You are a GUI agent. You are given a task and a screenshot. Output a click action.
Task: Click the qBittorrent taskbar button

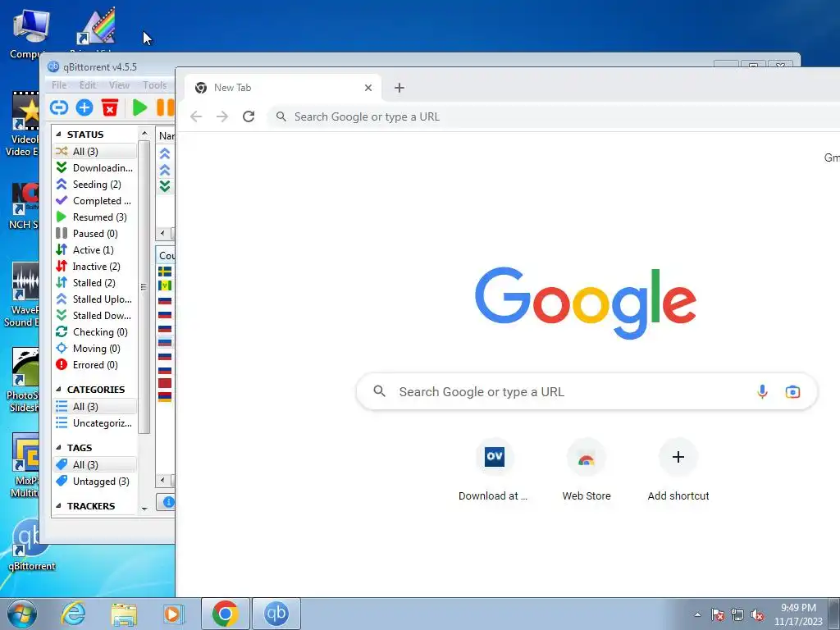276,614
